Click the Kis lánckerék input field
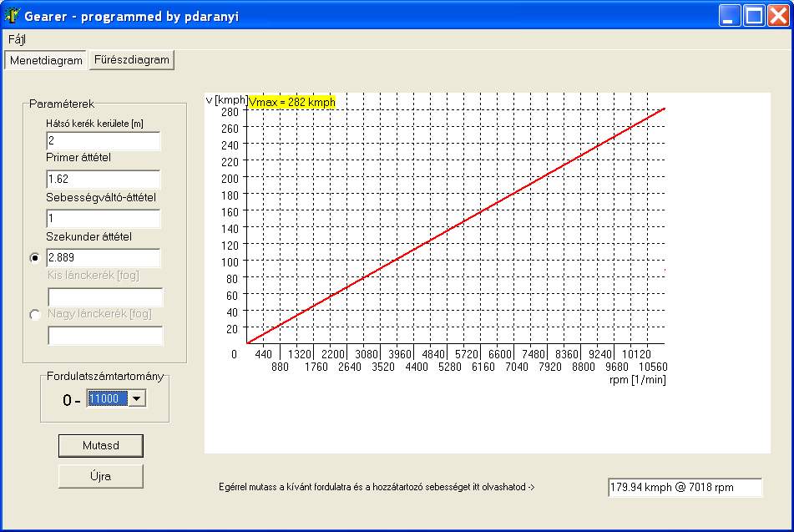 [105, 297]
